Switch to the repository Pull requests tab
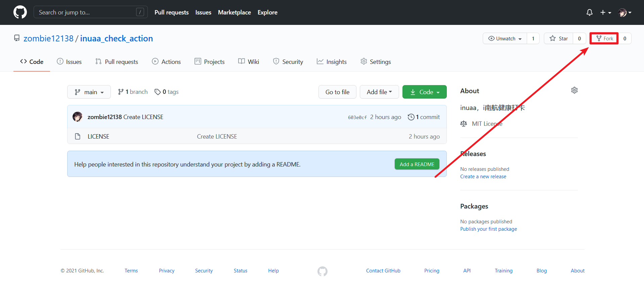This screenshot has width=644, height=298. (x=117, y=62)
